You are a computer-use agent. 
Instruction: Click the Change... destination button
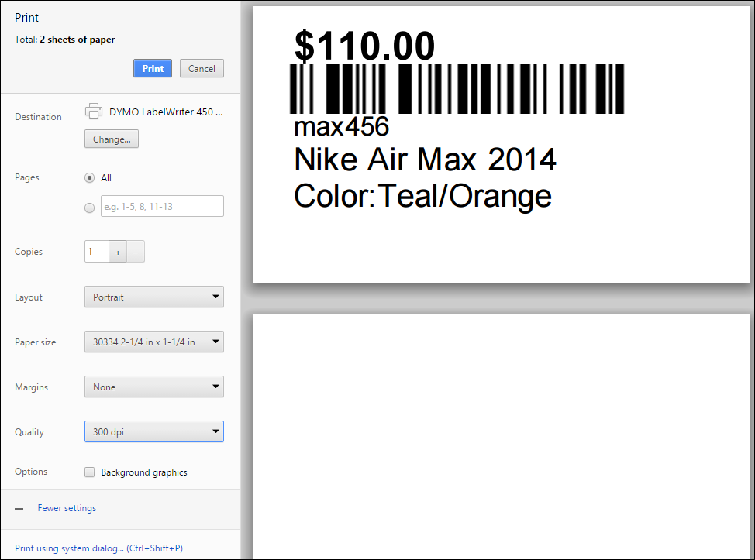coord(112,139)
